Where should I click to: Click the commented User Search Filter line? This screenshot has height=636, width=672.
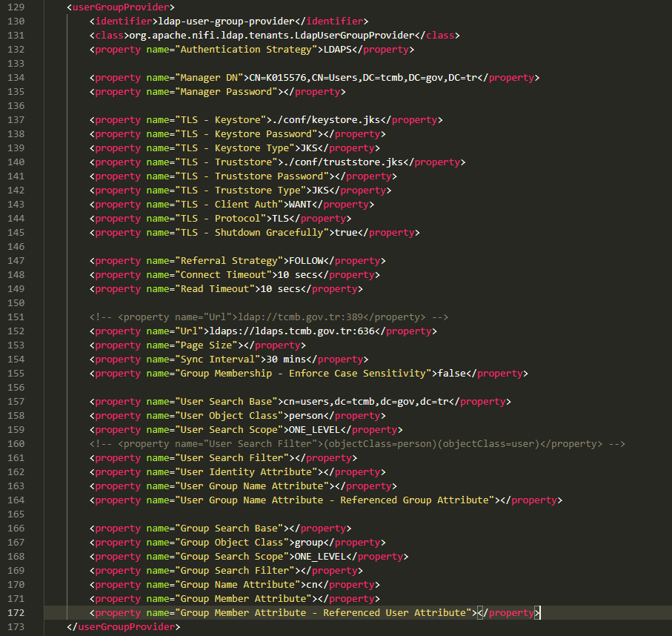pyautogui.click(x=357, y=444)
